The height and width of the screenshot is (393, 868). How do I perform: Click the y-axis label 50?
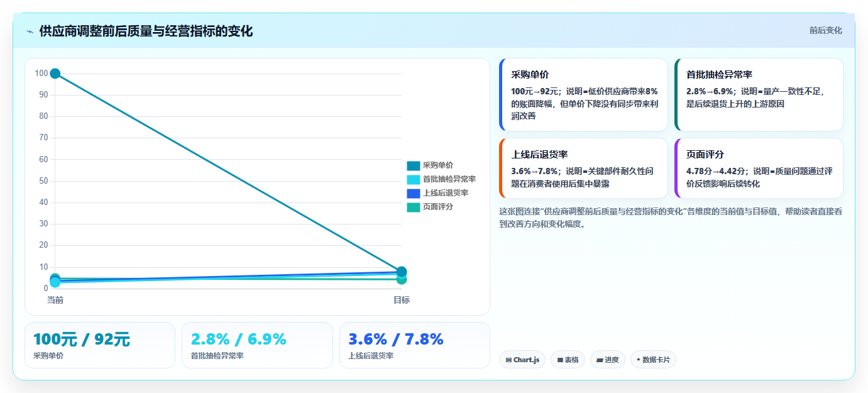pyautogui.click(x=43, y=181)
